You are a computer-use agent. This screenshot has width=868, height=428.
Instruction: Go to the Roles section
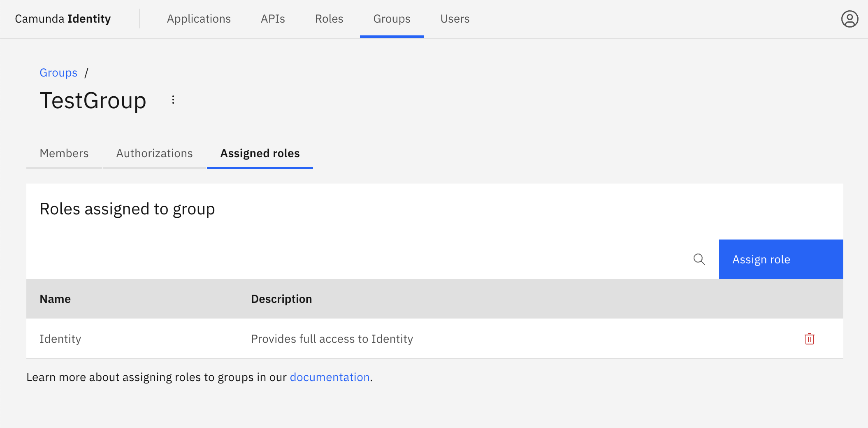tap(329, 19)
